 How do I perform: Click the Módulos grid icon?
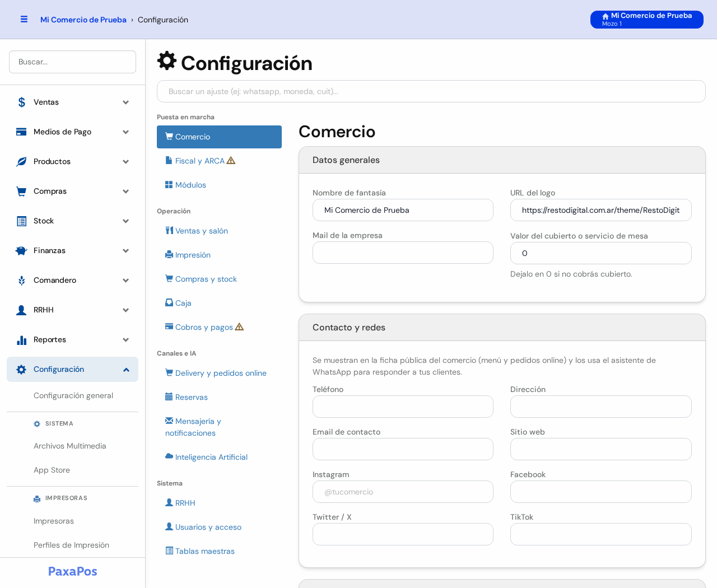169,185
